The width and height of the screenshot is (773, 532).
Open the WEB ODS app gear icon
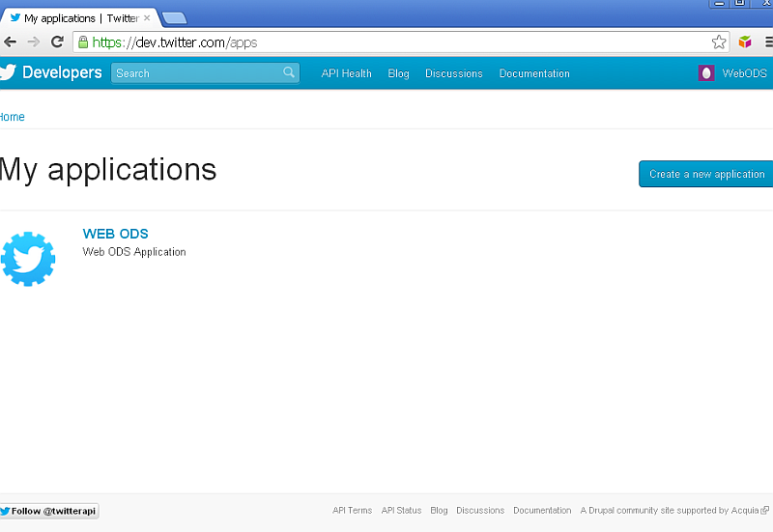tap(28, 259)
